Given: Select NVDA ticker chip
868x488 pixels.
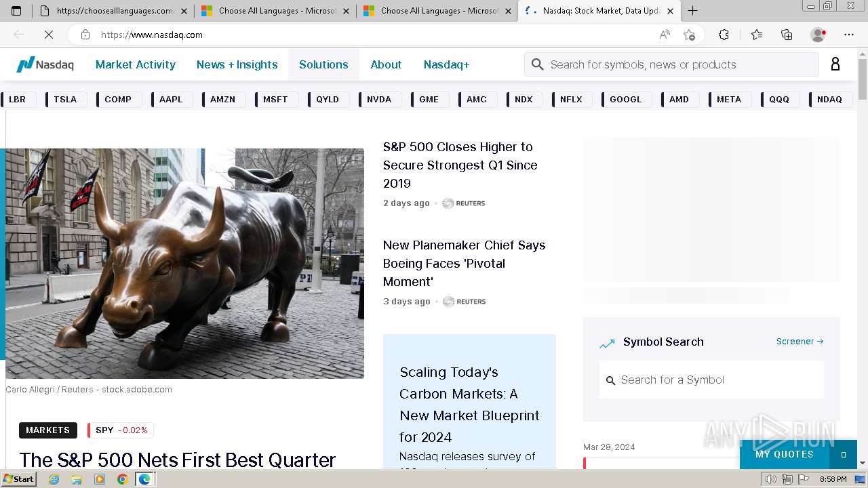Looking at the screenshot, I should [x=379, y=99].
